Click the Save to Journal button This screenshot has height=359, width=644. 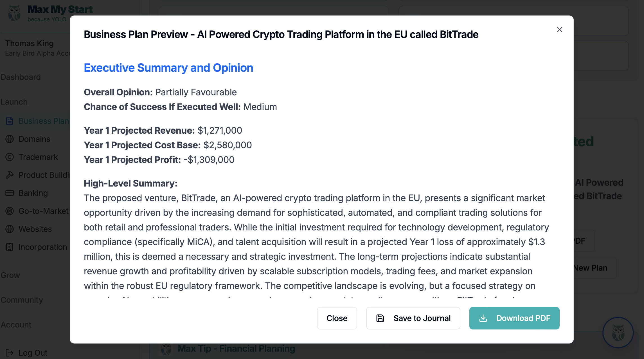tap(413, 318)
